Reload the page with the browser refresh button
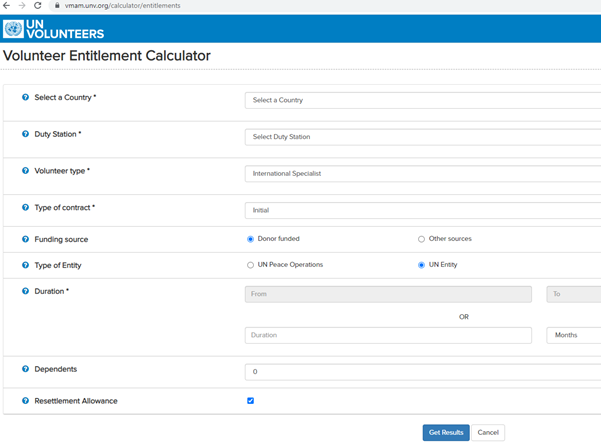This screenshot has width=601, height=445. pyautogui.click(x=38, y=5)
